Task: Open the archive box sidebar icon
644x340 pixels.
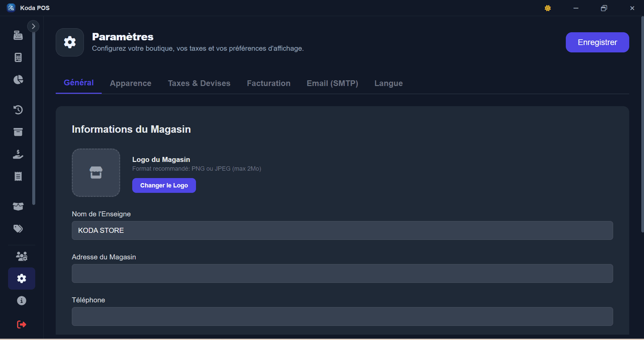Action: 18,132
